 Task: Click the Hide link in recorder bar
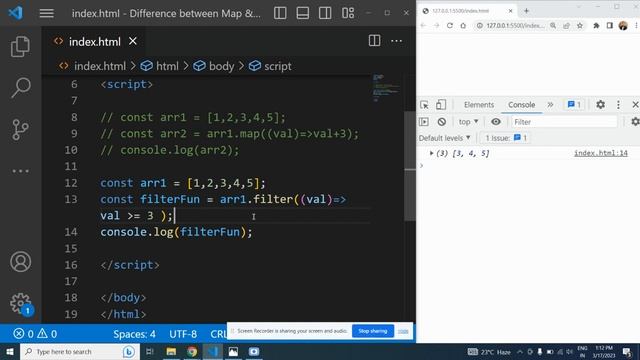tap(403, 331)
